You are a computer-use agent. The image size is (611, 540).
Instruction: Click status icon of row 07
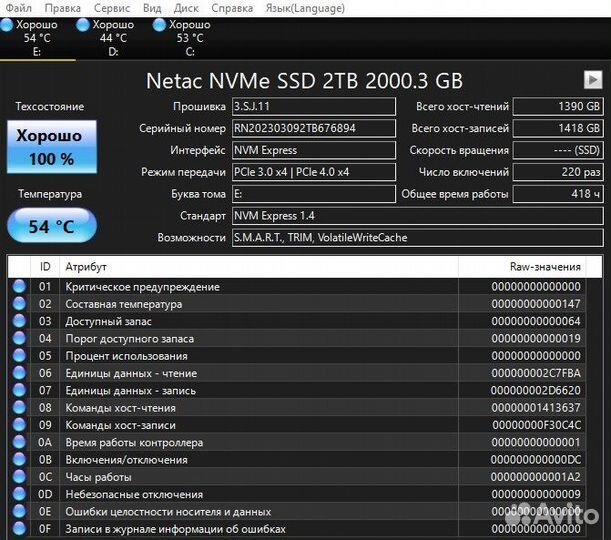click(x=19, y=390)
